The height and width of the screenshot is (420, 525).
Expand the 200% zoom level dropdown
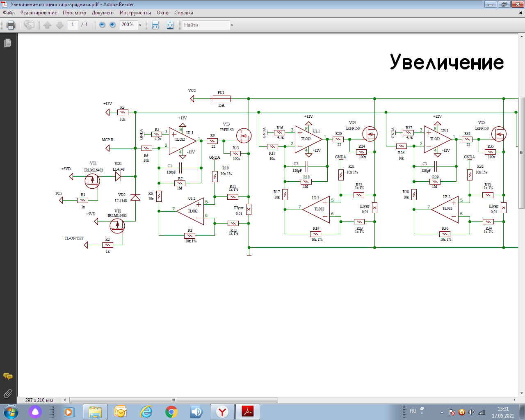[x=140, y=25]
